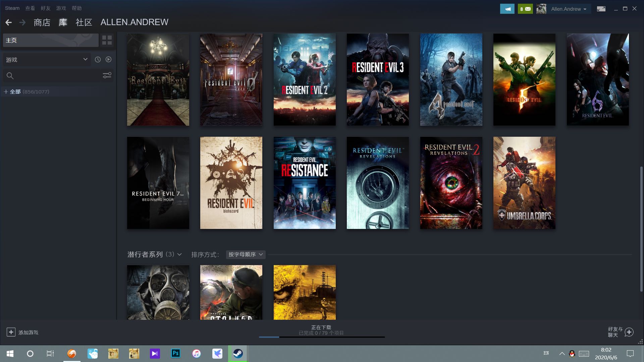This screenshot has width=644, height=362.
Task: Click 好友与聊天 text
Action: click(x=615, y=332)
